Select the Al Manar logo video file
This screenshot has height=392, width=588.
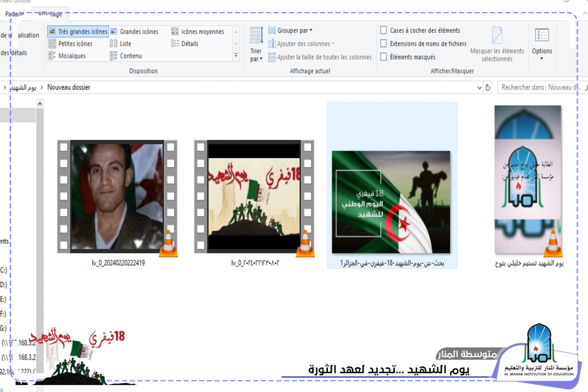(528, 180)
